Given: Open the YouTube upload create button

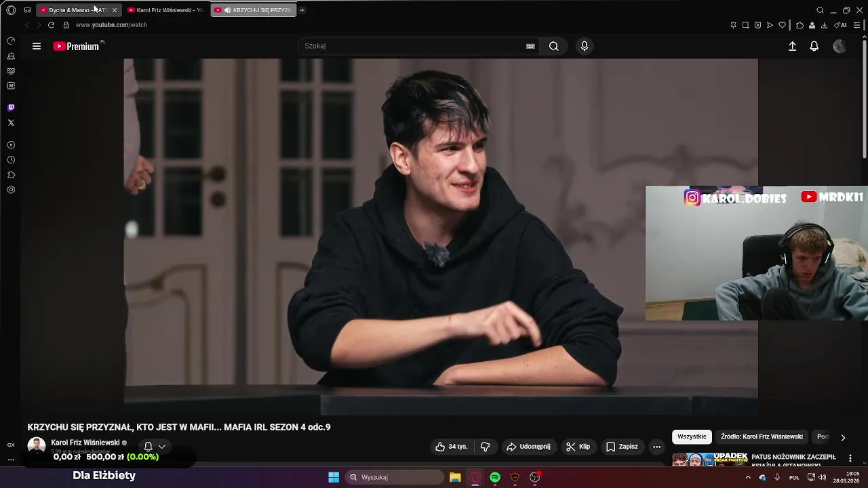Looking at the screenshot, I should point(792,46).
